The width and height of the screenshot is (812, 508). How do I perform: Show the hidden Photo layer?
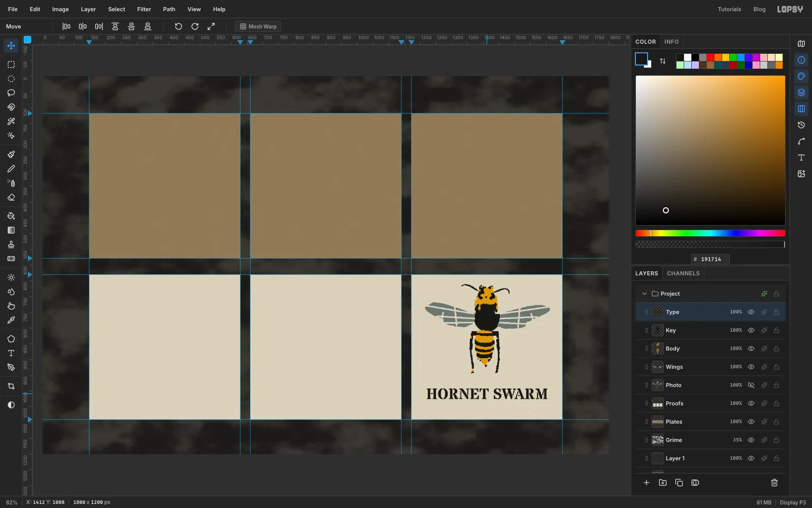pos(751,385)
